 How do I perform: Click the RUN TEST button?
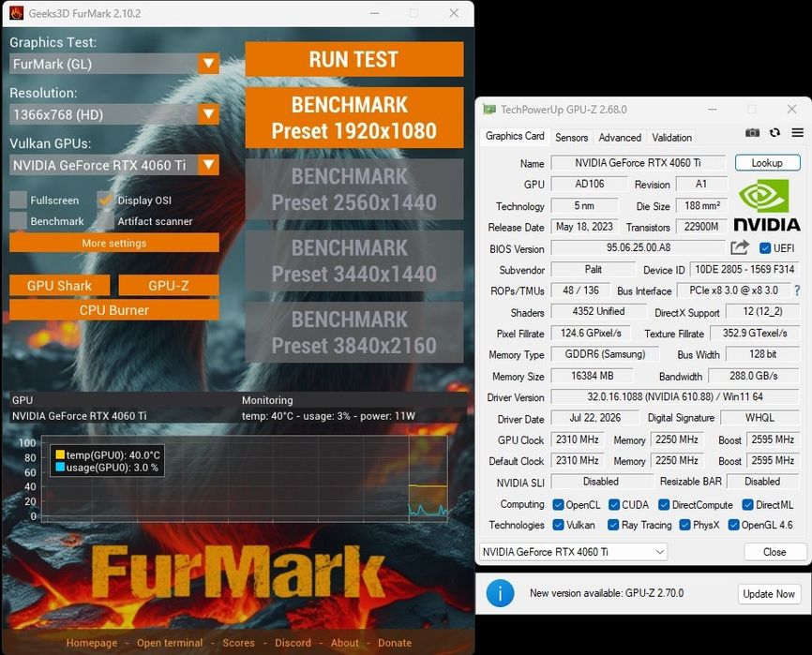click(x=354, y=59)
